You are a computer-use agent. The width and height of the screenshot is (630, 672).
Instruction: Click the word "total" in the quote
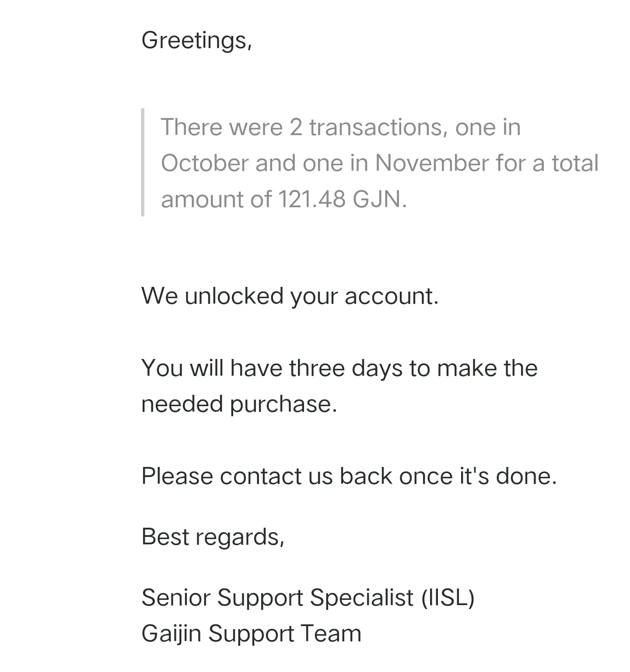574,163
